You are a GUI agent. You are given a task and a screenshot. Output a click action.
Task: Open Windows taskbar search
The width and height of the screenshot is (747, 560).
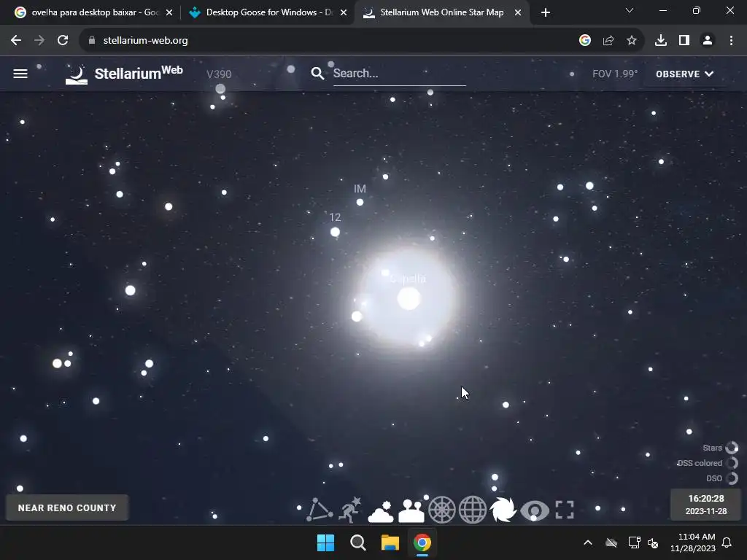(x=357, y=542)
